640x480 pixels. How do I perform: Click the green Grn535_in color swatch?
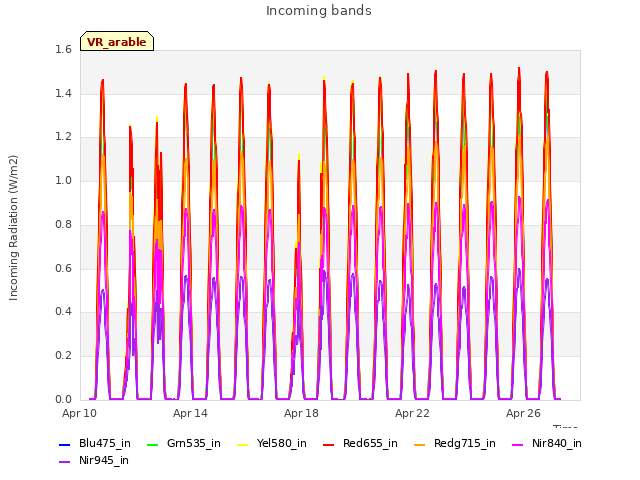153,444
